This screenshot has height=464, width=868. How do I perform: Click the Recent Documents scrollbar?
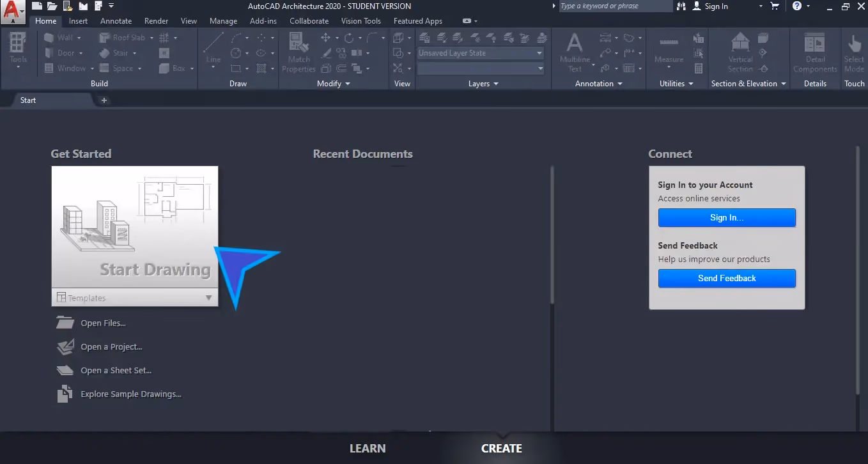(552, 235)
